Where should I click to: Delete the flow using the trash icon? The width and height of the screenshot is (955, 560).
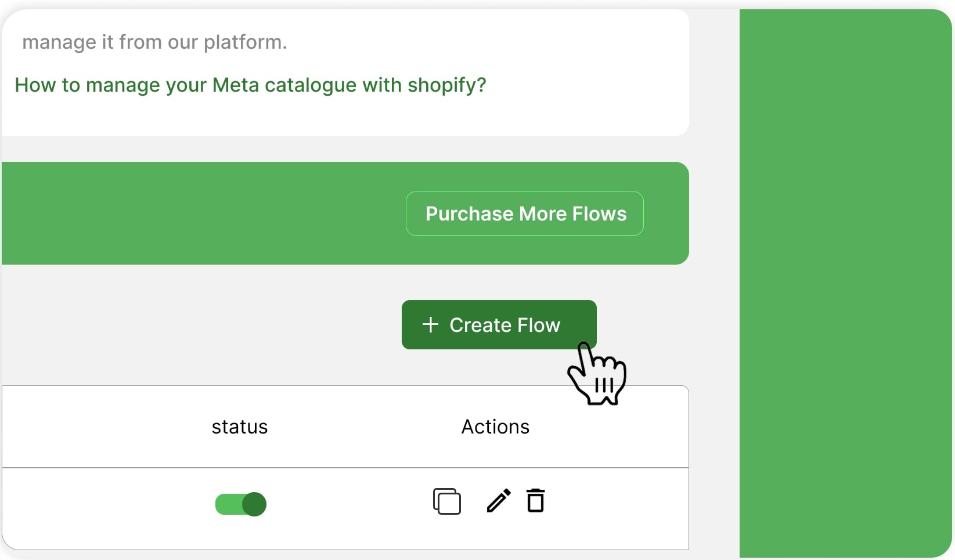pos(535,501)
